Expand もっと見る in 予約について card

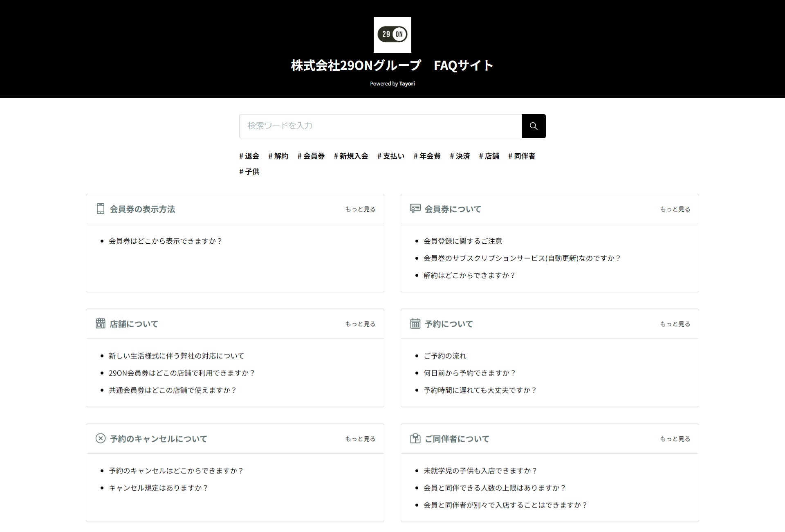point(675,324)
